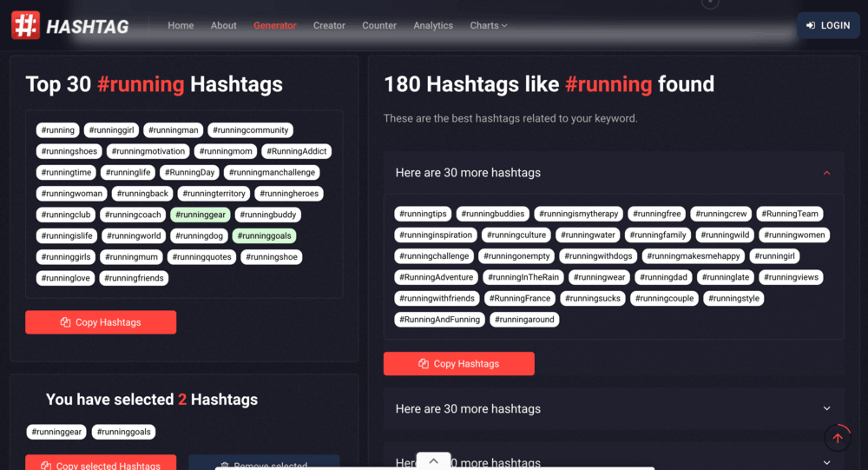
Task: Expand the second 30 more hashtags section
Action: pyautogui.click(x=826, y=408)
